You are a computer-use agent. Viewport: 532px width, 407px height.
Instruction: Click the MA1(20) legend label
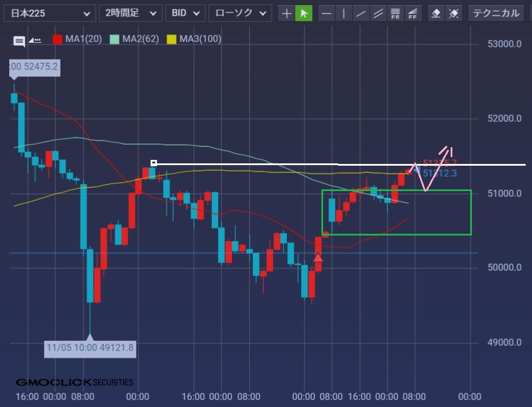click(84, 39)
